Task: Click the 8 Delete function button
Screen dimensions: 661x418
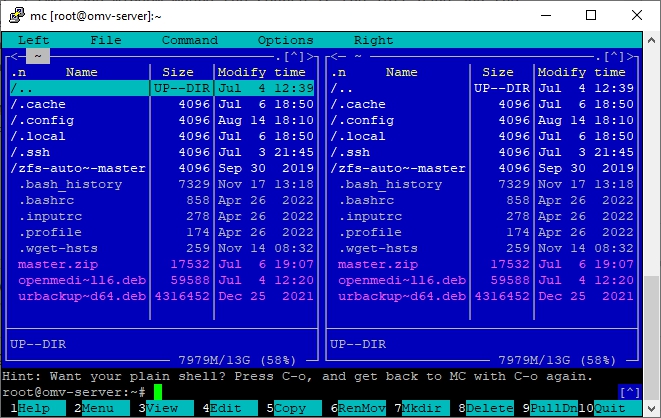Action: [490, 409]
